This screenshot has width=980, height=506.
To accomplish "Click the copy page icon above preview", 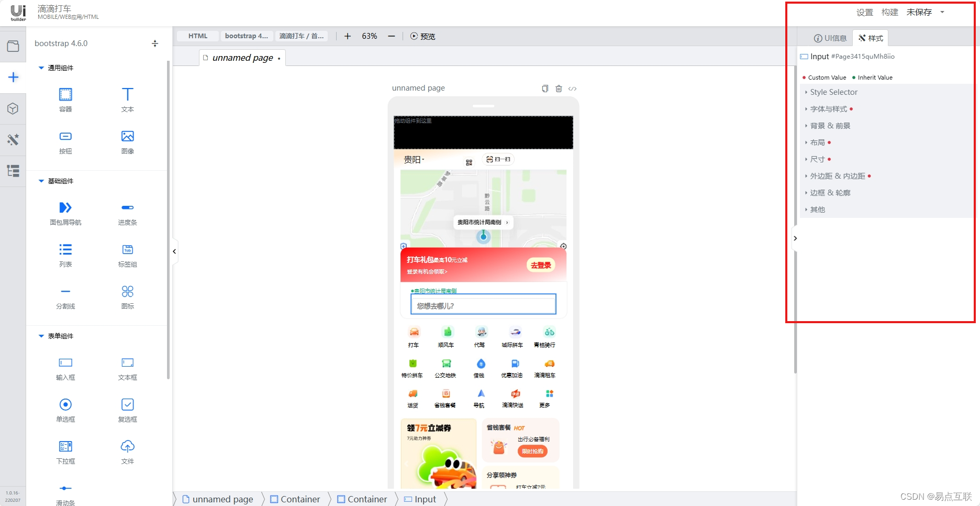I will 545,89.
